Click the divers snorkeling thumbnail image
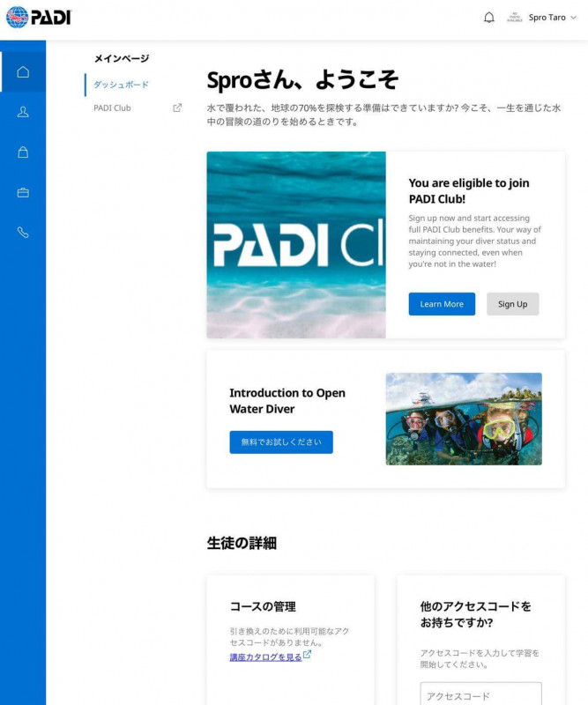The height and width of the screenshot is (705, 588). click(x=464, y=419)
